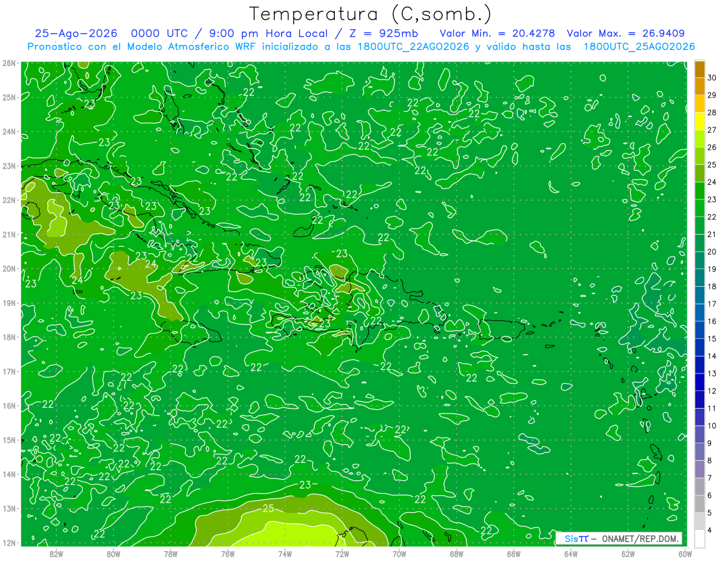
Task: Click the number 15 on the color legend
Action: (x=712, y=338)
